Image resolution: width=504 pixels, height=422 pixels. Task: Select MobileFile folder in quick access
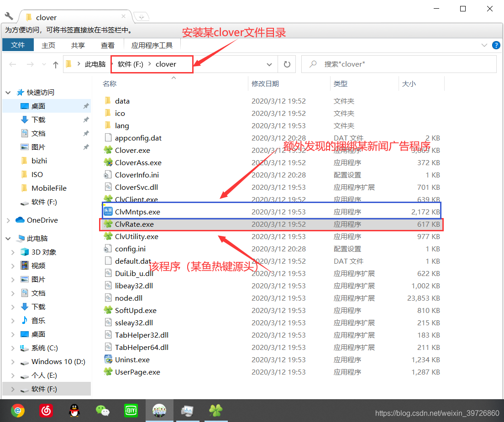[49, 188]
